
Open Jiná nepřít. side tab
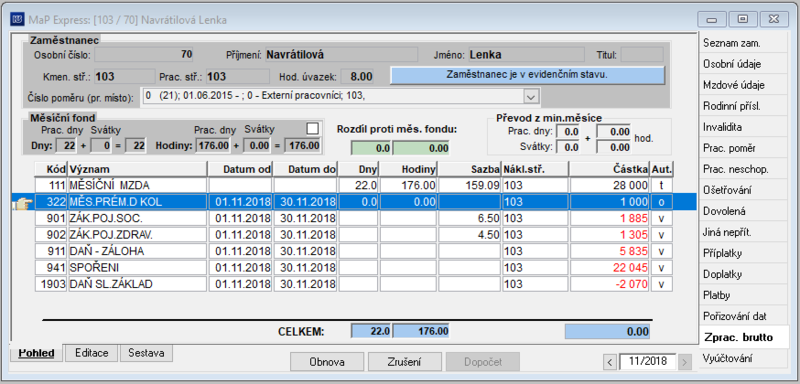click(743, 232)
